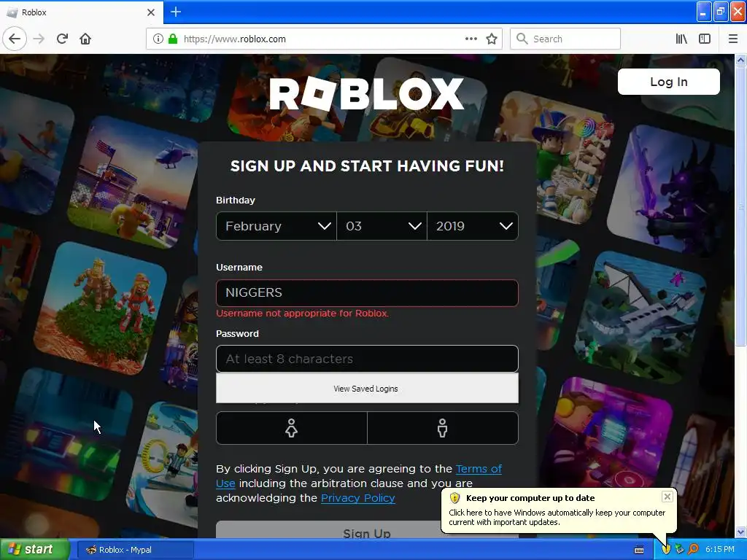Open the Terms of Use link

pyautogui.click(x=479, y=469)
